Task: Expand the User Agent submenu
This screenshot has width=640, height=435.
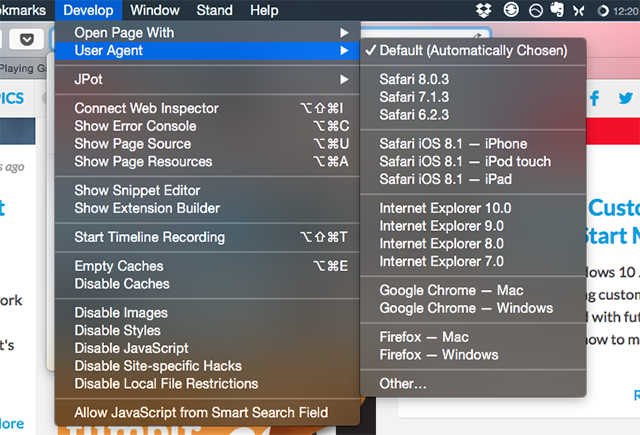Action: pos(207,51)
